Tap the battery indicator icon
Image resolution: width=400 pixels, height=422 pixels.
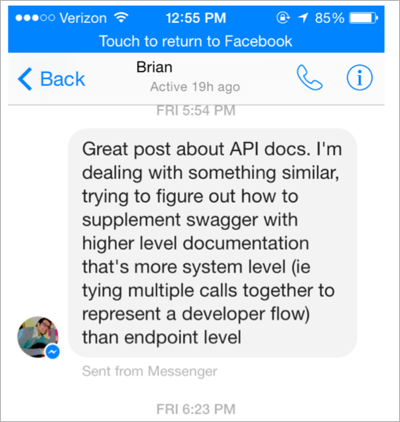pyautogui.click(x=364, y=18)
